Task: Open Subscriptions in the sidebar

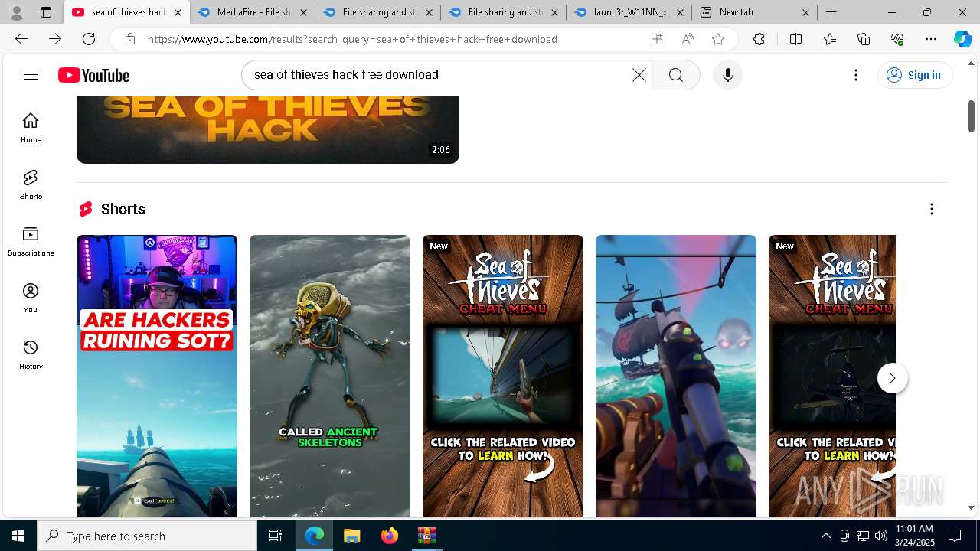Action: point(31,241)
